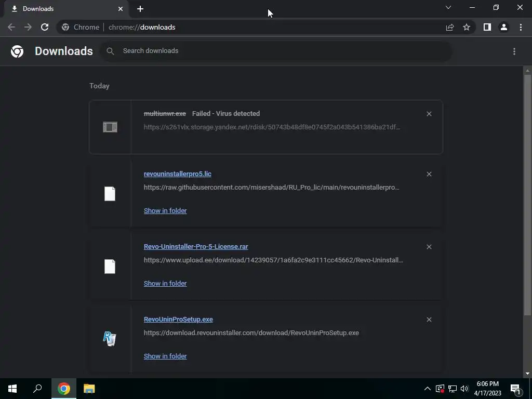The height and width of the screenshot is (399, 532).
Task: Click the scrollbar up arrow
Action: pyautogui.click(x=527, y=71)
